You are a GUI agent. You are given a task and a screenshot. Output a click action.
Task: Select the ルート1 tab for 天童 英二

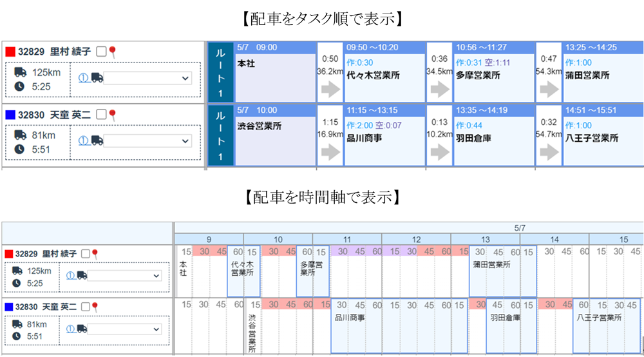pyautogui.click(x=220, y=135)
